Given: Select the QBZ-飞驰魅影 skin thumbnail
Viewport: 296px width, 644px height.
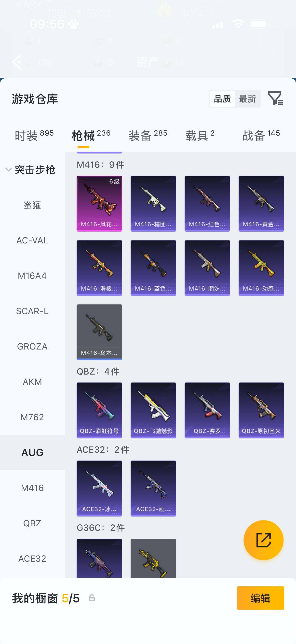Looking at the screenshot, I should [153, 410].
